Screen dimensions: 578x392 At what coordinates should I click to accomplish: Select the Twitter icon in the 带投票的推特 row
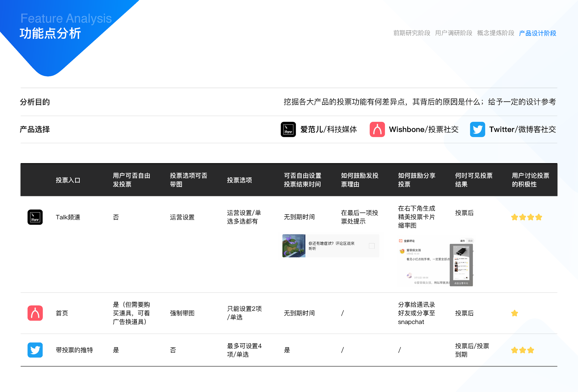[x=35, y=350]
